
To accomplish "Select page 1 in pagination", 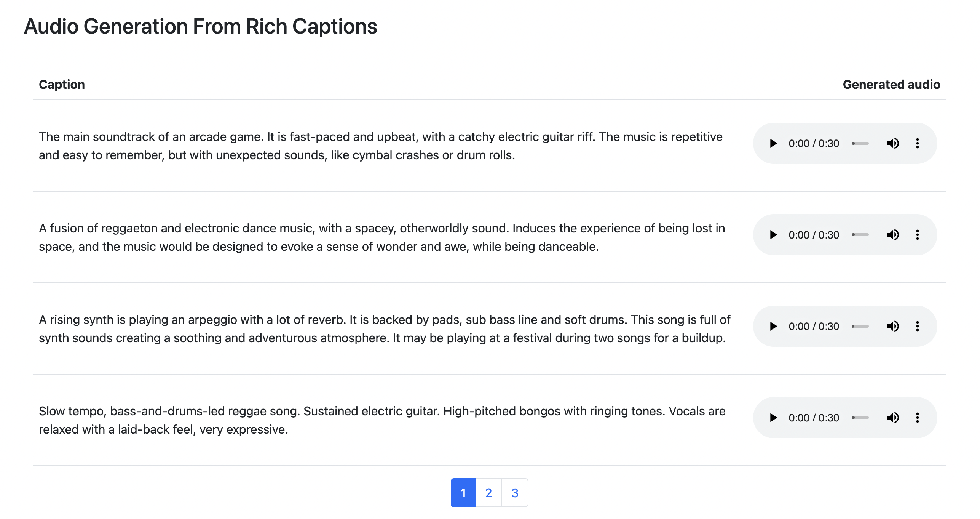I will (463, 493).
